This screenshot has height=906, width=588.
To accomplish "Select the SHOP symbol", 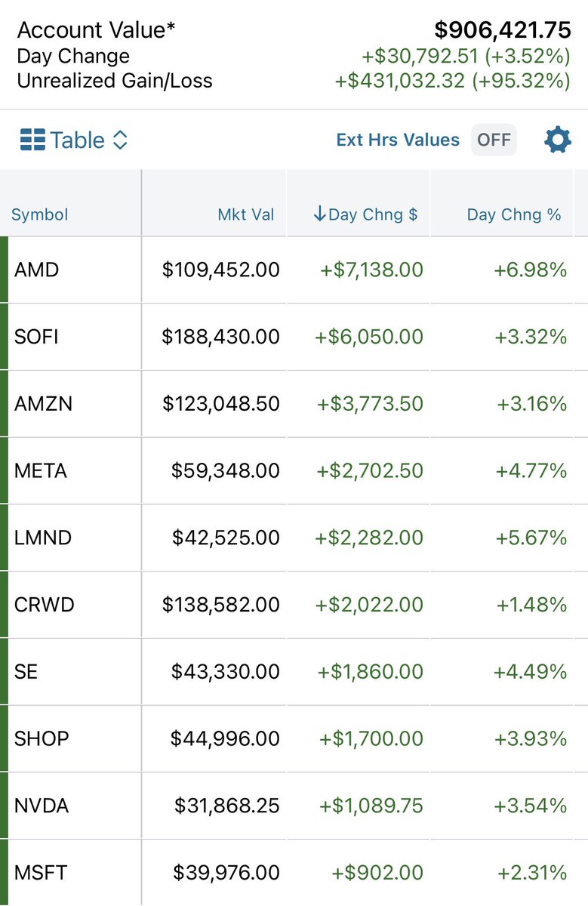I will pyautogui.click(x=43, y=738).
